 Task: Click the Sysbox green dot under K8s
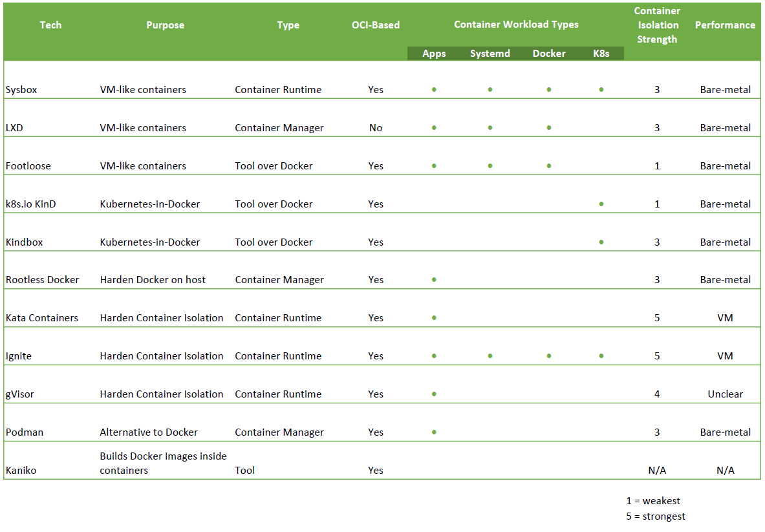click(x=601, y=89)
